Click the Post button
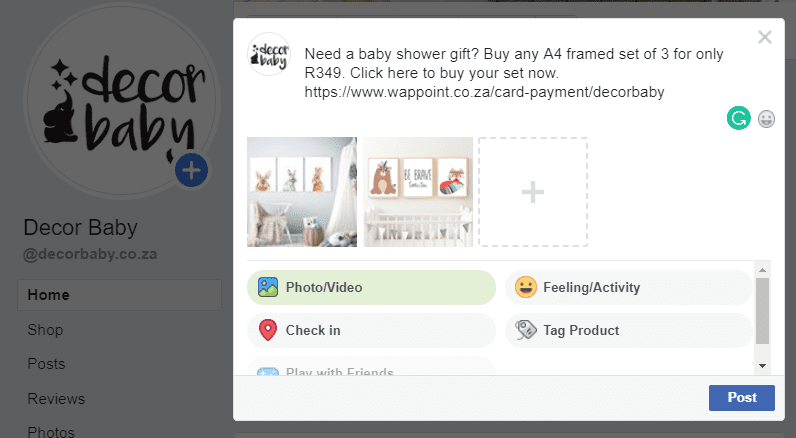The width and height of the screenshot is (796, 438). coord(742,397)
